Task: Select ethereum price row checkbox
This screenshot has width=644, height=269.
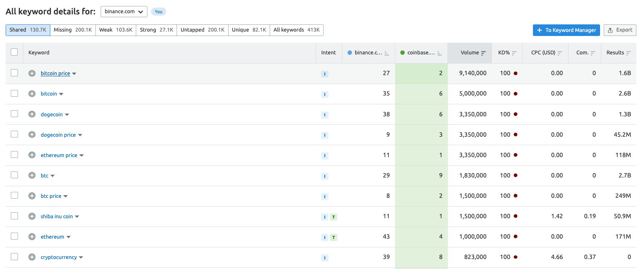Action: coord(14,154)
